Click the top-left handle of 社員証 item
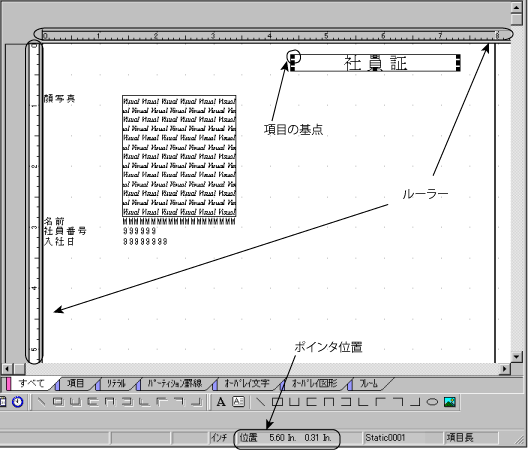Image resolution: width=528 pixels, height=450 pixels. 293,56
